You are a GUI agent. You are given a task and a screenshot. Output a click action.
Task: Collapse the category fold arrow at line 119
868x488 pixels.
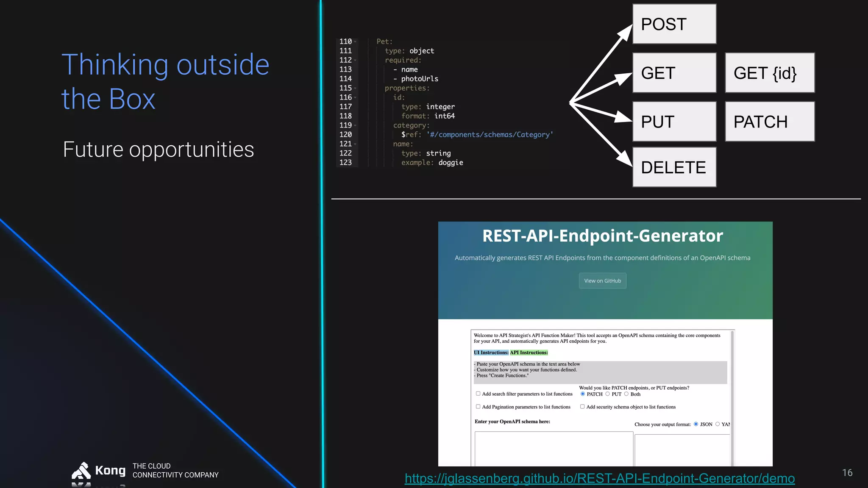pyautogui.click(x=355, y=125)
